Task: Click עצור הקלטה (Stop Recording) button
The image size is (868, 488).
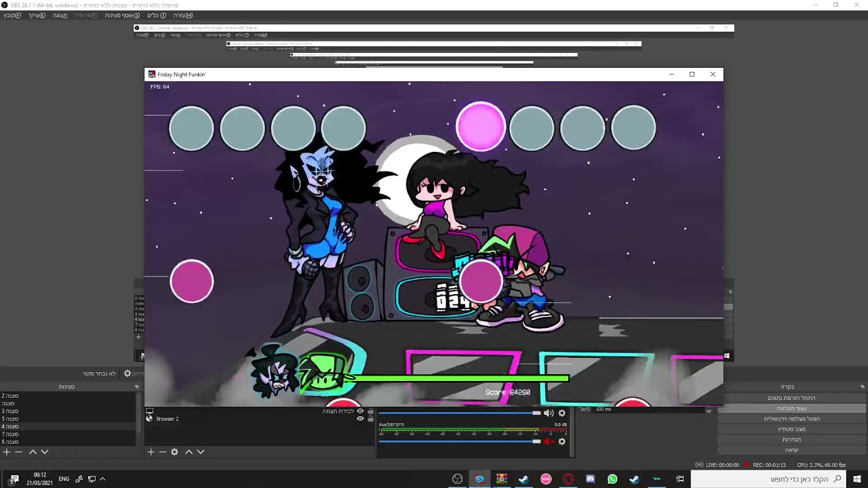Action: 791,408
